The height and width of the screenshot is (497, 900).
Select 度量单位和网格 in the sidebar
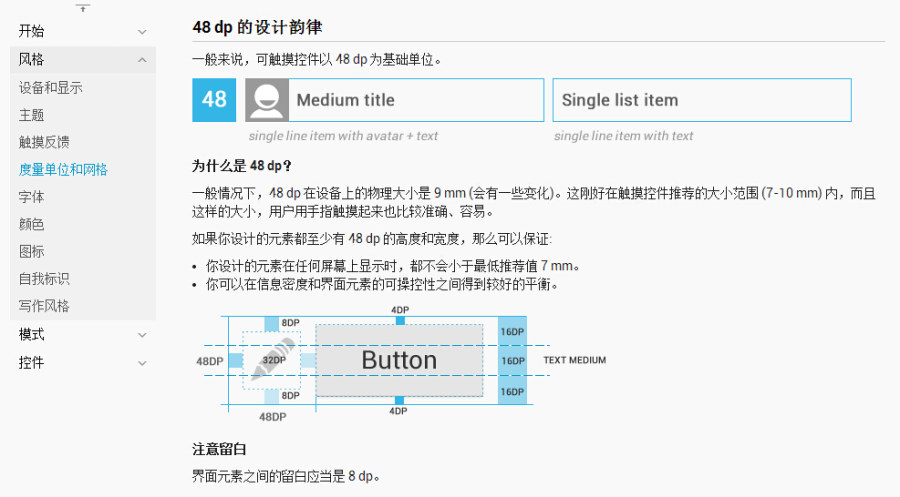pyautogui.click(x=63, y=170)
